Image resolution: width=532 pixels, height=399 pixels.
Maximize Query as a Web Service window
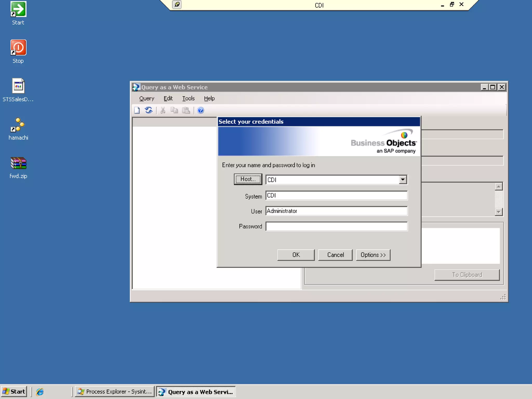(493, 87)
